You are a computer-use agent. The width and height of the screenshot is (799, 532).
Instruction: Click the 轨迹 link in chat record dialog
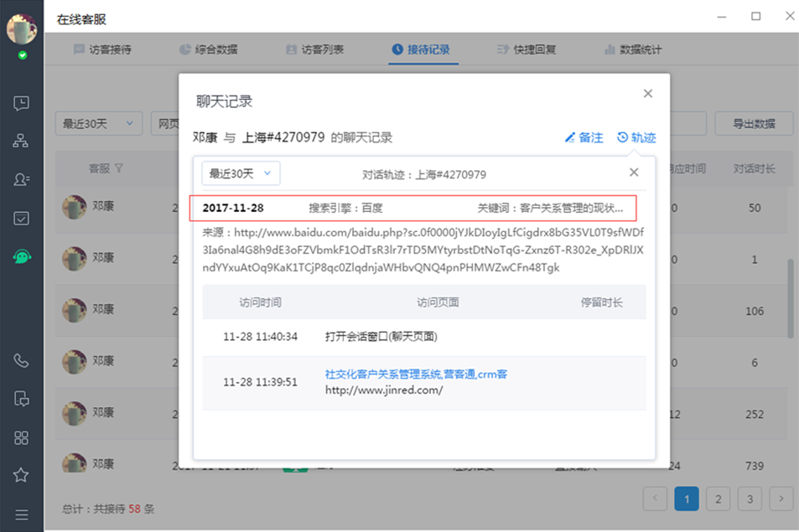tap(636, 137)
